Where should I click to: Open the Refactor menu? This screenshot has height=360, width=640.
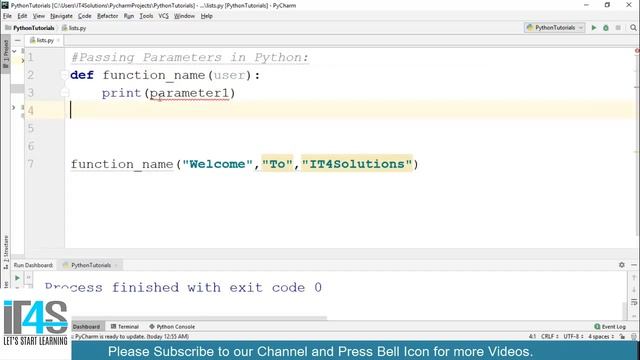(107, 16)
